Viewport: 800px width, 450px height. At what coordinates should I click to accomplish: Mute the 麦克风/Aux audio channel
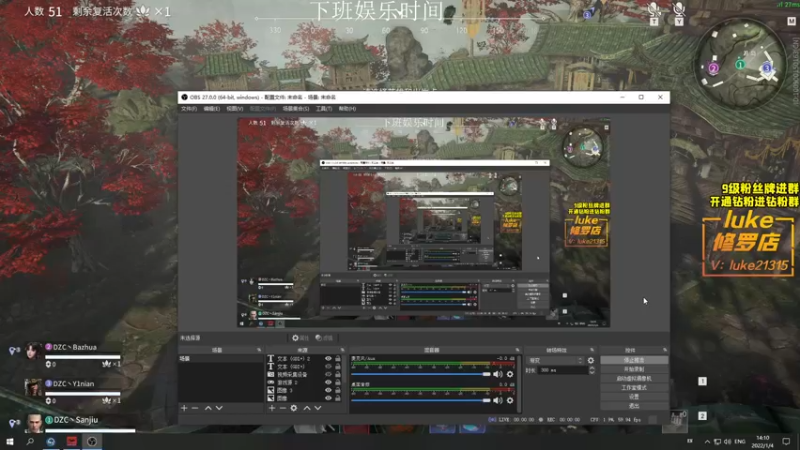(x=498, y=374)
